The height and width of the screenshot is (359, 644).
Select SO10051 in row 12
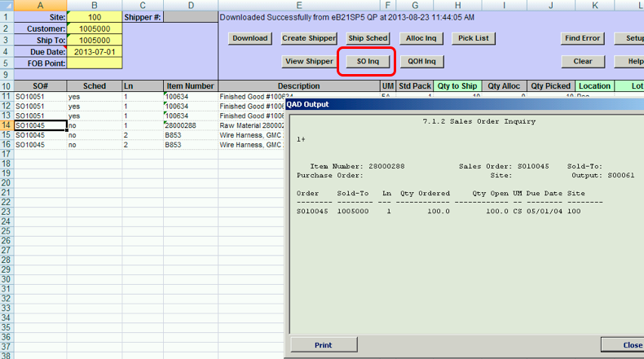[x=40, y=107]
